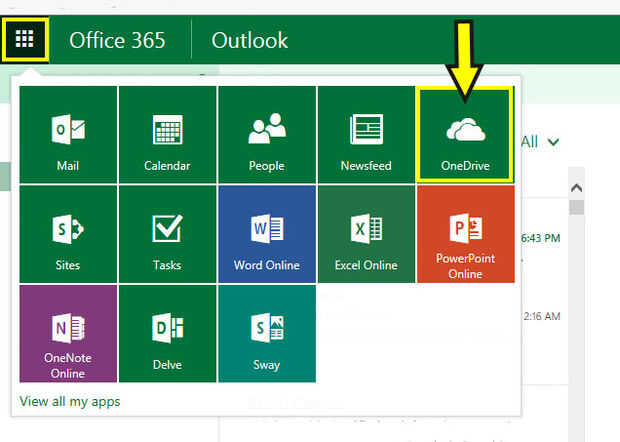This screenshot has width=620, height=442.
Task: Launch the PowerPoint Online tile
Action: coord(466,234)
